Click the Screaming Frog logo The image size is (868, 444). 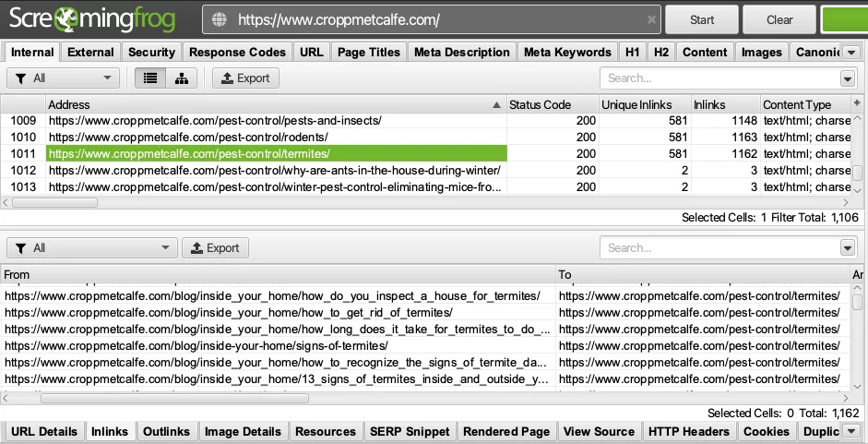[x=92, y=19]
